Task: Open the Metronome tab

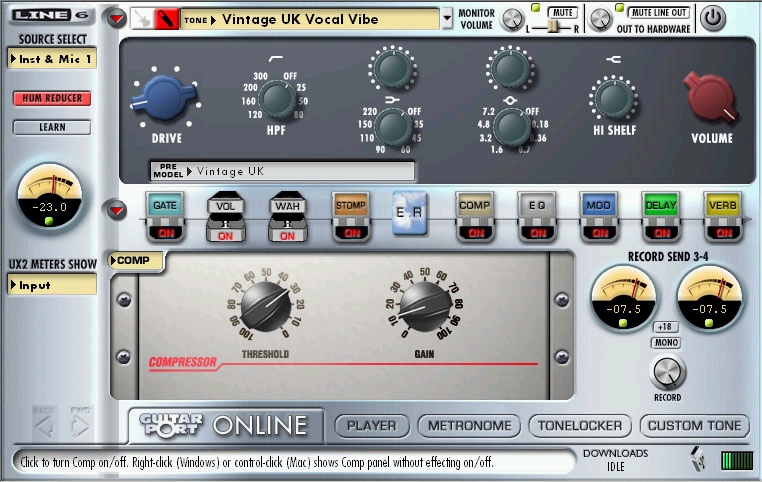Action: point(469,426)
